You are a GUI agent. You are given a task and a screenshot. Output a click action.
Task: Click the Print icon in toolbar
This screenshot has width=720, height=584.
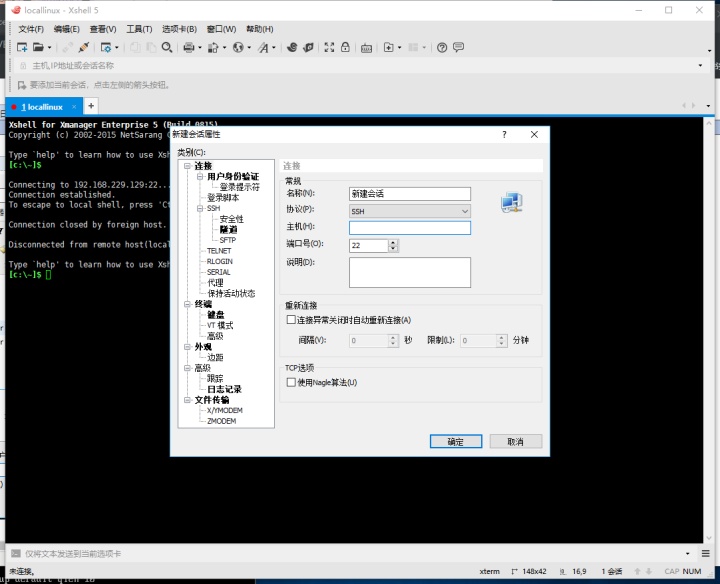[189, 47]
